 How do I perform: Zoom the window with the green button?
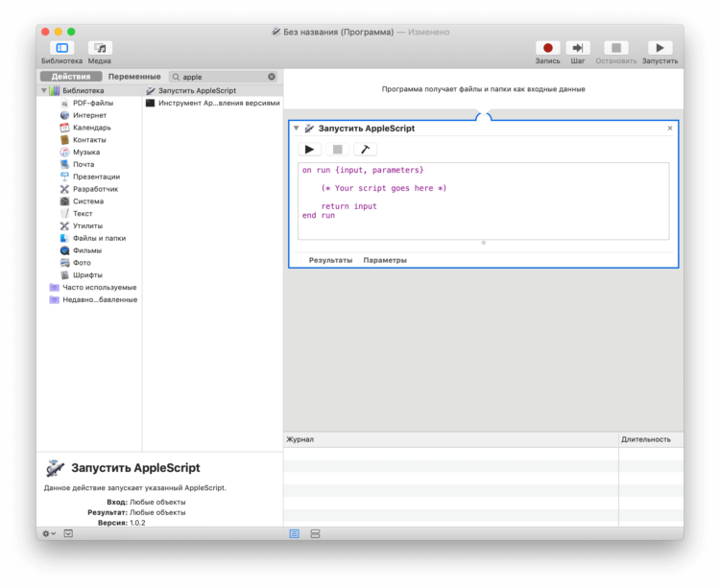point(71,32)
